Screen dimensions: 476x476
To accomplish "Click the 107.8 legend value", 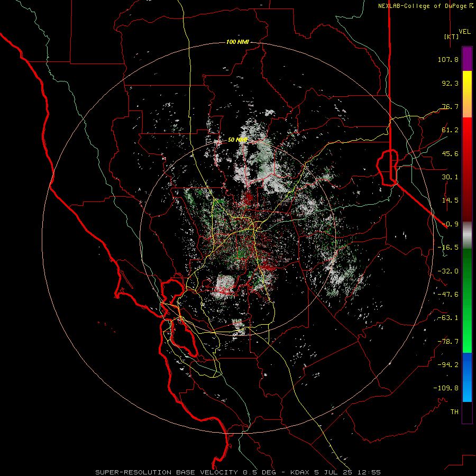I will (x=448, y=59).
